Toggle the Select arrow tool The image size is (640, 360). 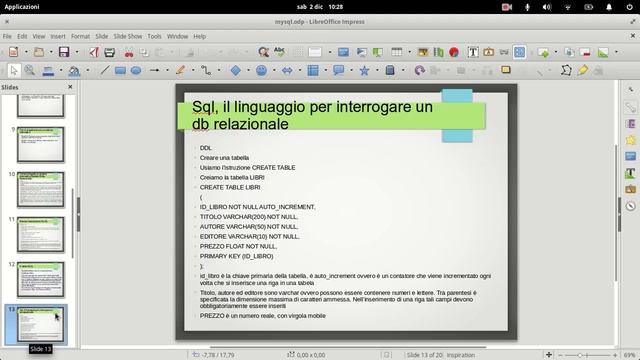(x=13, y=70)
